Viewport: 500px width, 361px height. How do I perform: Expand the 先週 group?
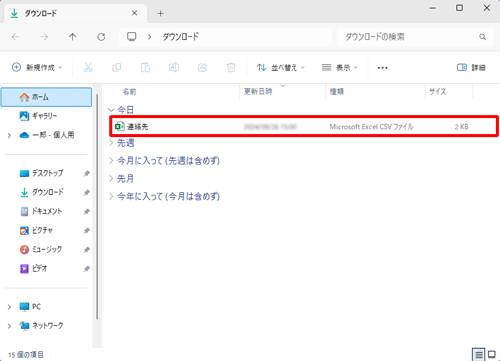(x=111, y=143)
